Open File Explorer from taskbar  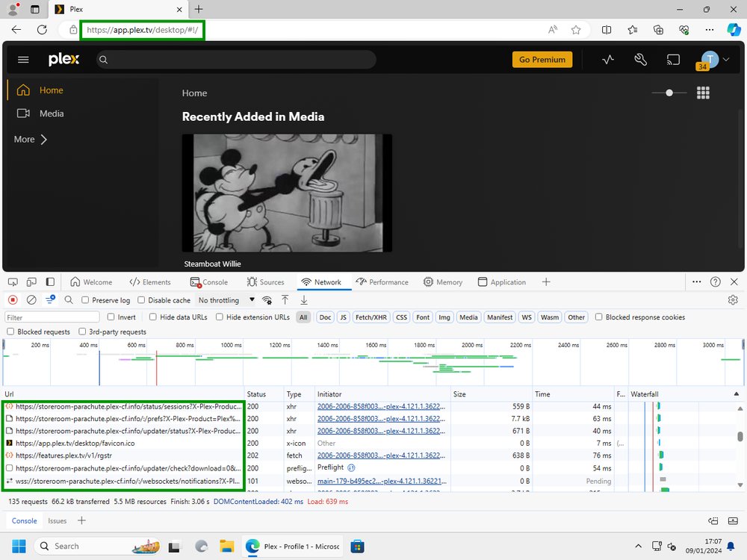coord(227,547)
